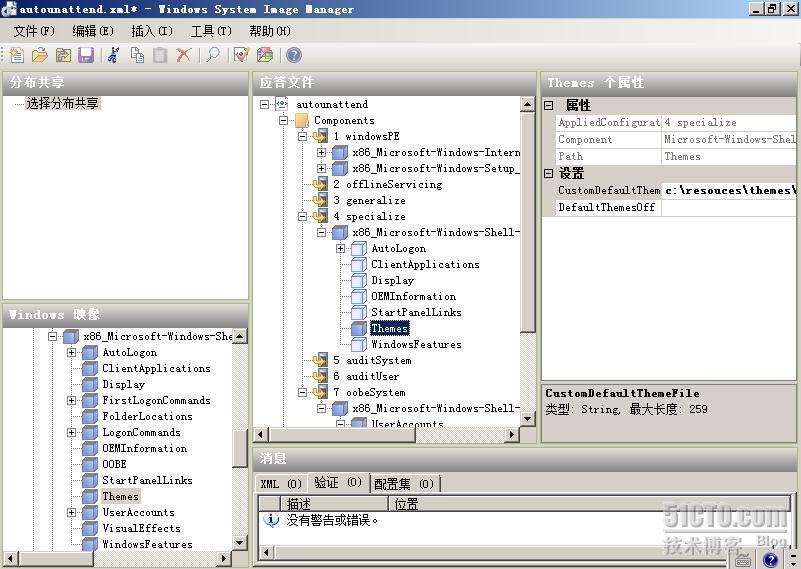Open the 编辑(E) menu
The image size is (801, 569).
click(x=93, y=31)
